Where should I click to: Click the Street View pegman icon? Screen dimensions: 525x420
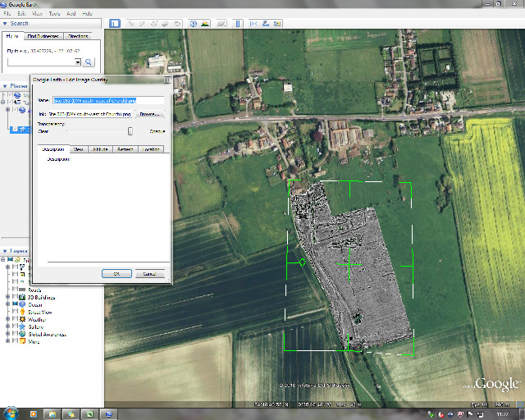22,312
